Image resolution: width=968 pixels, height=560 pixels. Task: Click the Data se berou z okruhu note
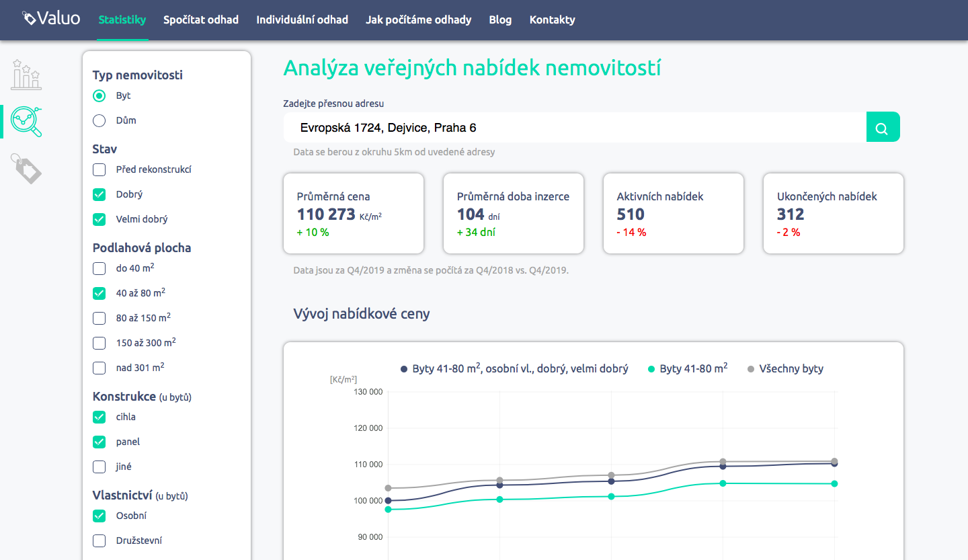[394, 152]
